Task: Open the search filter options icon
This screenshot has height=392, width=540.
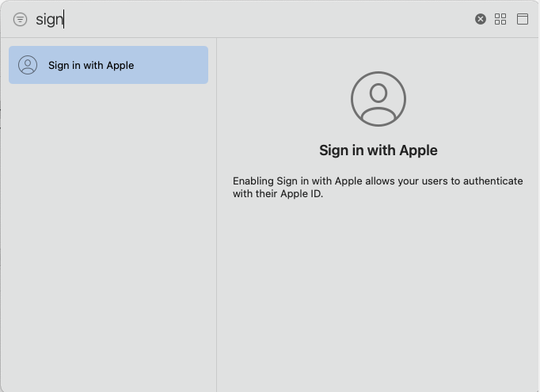Action: (x=20, y=19)
